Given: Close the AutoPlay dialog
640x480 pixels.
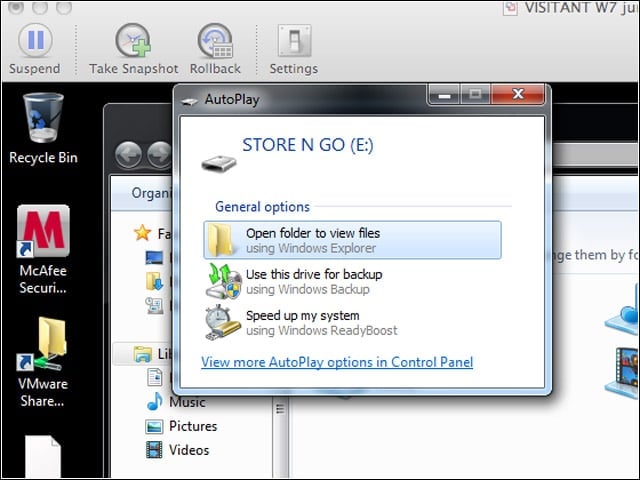Looking at the screenshot, I should (518, 94).
